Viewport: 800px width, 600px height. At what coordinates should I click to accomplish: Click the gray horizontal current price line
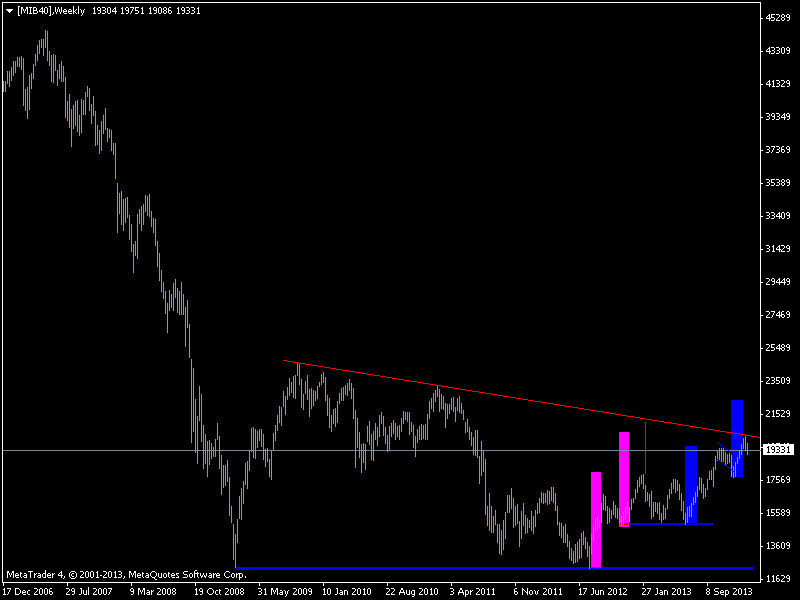[x=150, y=450]
